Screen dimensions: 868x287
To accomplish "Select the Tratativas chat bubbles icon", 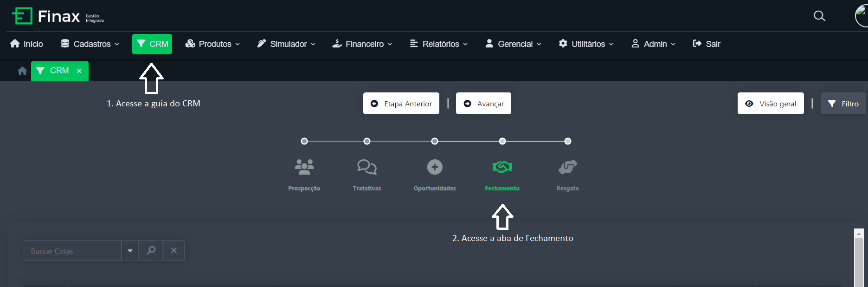I will [367, 167].
